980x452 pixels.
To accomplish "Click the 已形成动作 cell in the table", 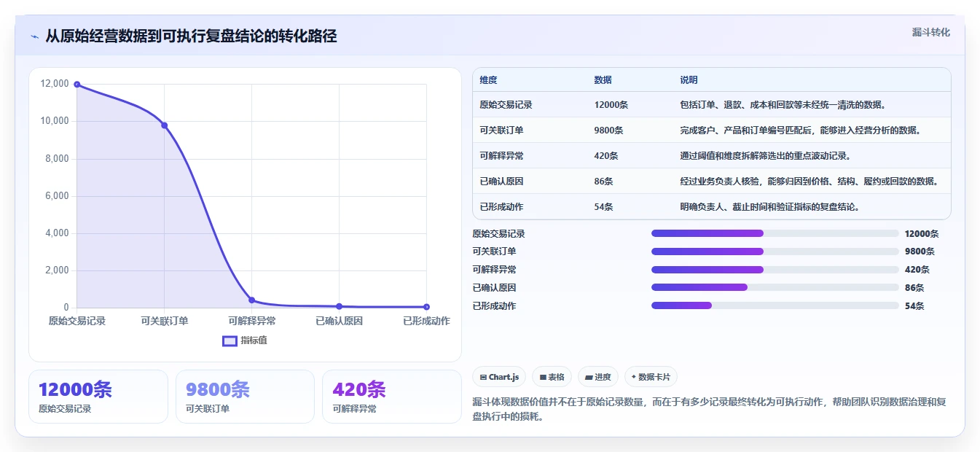I will pyautogui.click(x=501, y=206).
